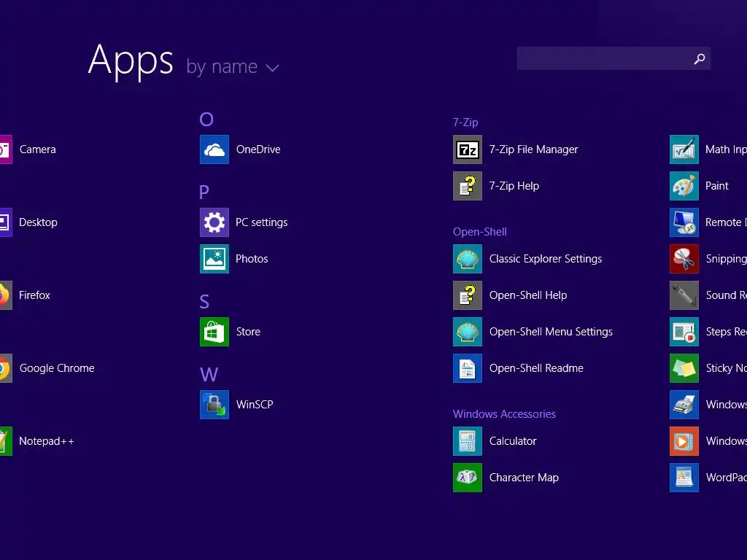This screenshot has height=560, width=747.
Task: Launch the Paint palette icon
Action: point(684,186)
